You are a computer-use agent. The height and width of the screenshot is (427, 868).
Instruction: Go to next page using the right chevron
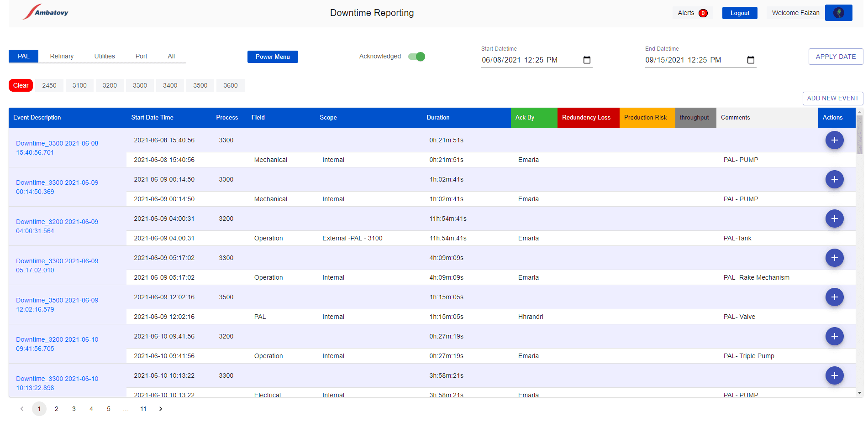[x=160, y=409]
